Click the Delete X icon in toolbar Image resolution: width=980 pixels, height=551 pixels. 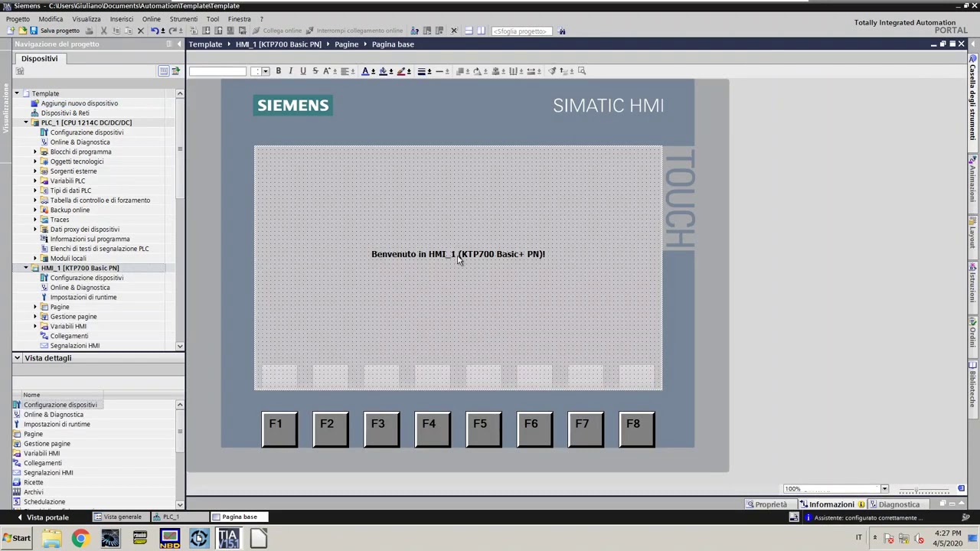[x=140, y=31]
